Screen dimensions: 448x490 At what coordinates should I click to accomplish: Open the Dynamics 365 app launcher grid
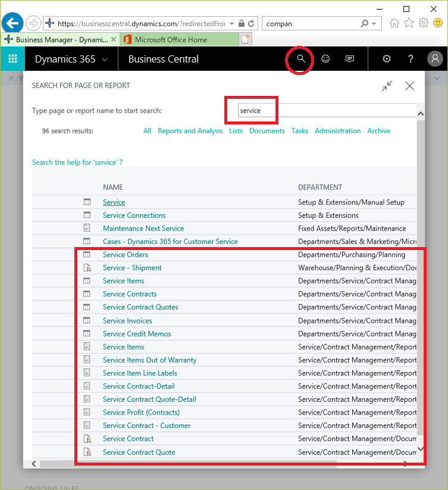point(12,59)
